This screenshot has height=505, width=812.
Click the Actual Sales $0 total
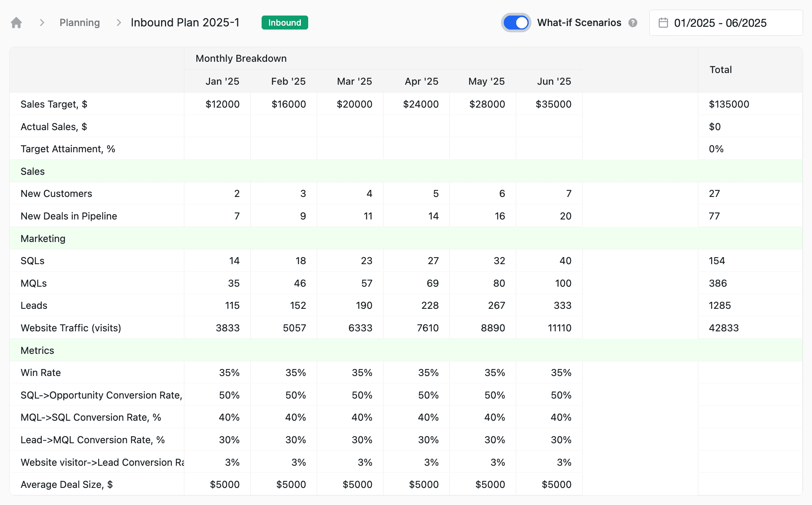(x=715, y=127)
